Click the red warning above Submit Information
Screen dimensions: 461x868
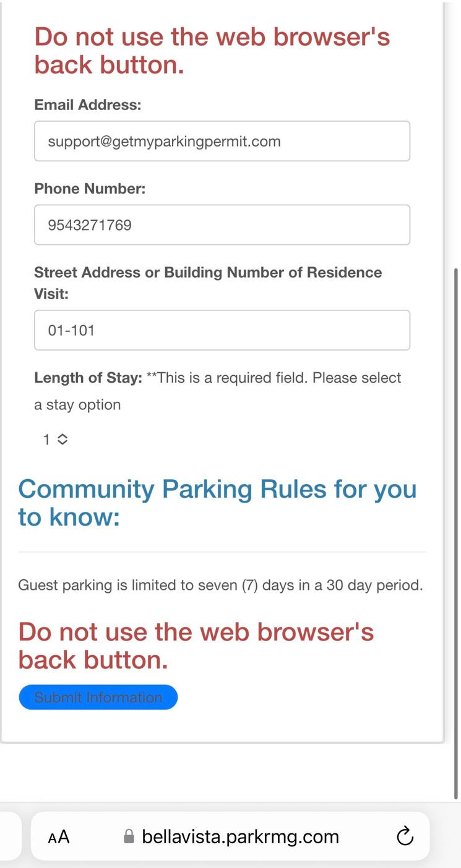pos(196,645)
